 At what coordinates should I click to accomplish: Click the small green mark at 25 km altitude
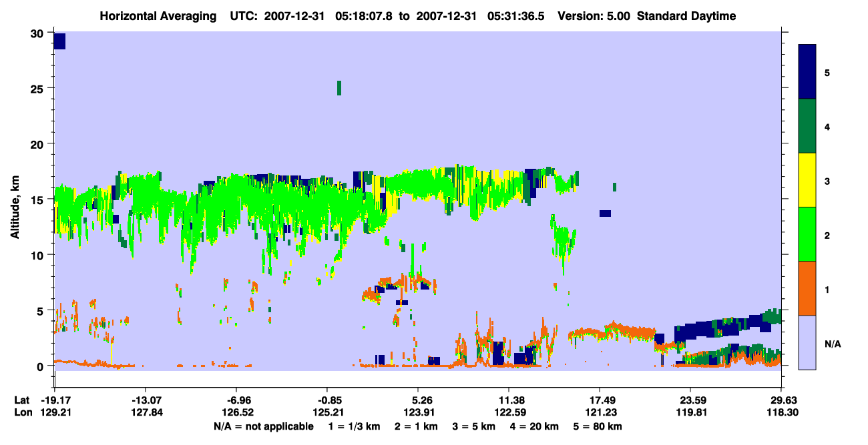[x=339, y=88]
